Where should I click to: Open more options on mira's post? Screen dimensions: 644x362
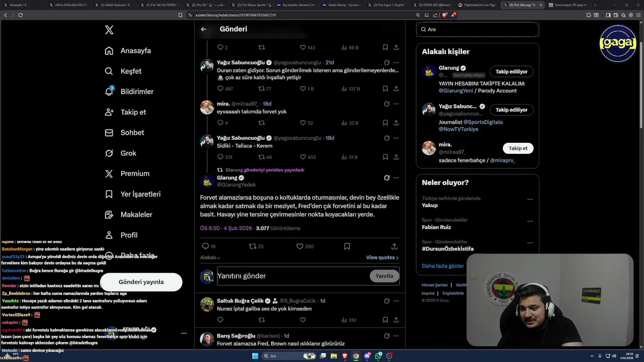click(396, 104)
